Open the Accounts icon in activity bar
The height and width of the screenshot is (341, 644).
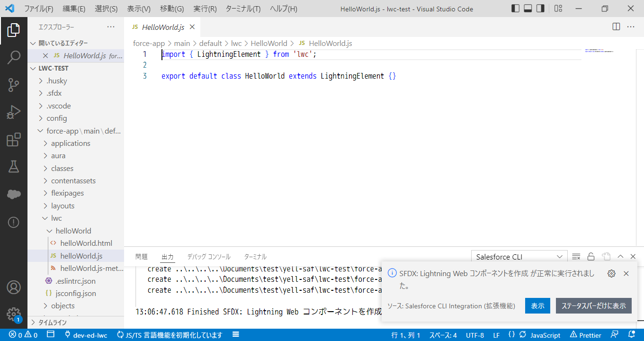click(13, 287)
